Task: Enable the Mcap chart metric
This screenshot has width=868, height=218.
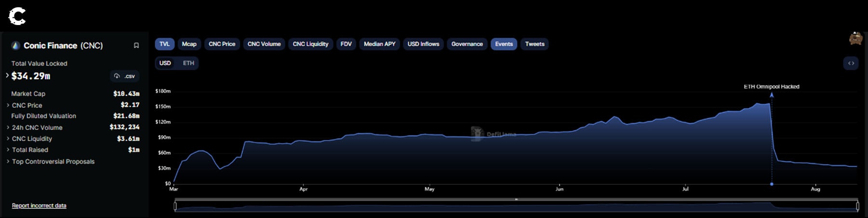Action: (189, 44)
